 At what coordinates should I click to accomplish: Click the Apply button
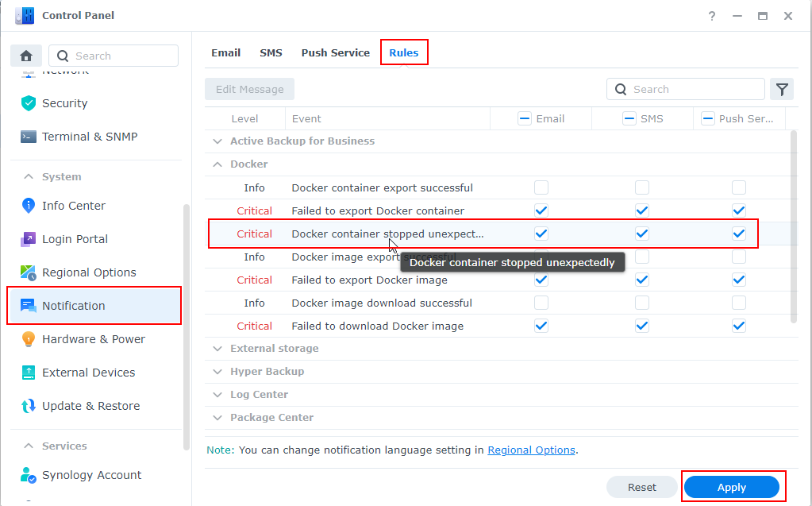[x=731, y=487]
